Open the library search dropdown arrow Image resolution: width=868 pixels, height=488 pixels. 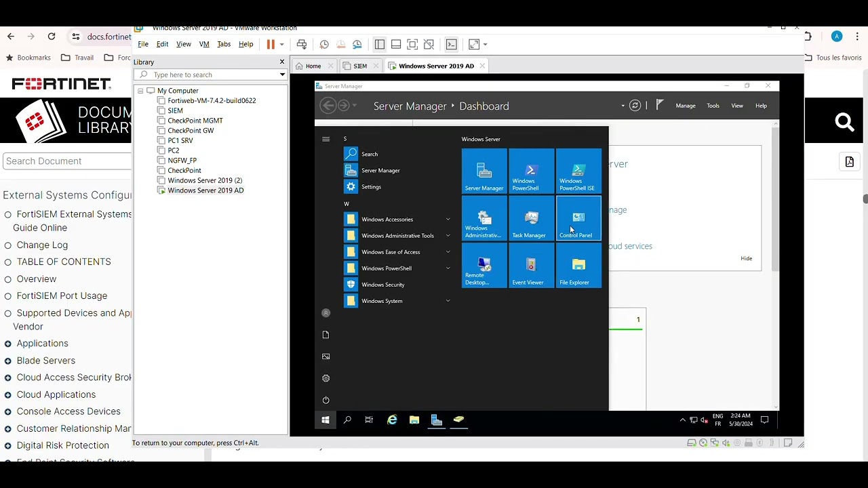pos(282,75)
